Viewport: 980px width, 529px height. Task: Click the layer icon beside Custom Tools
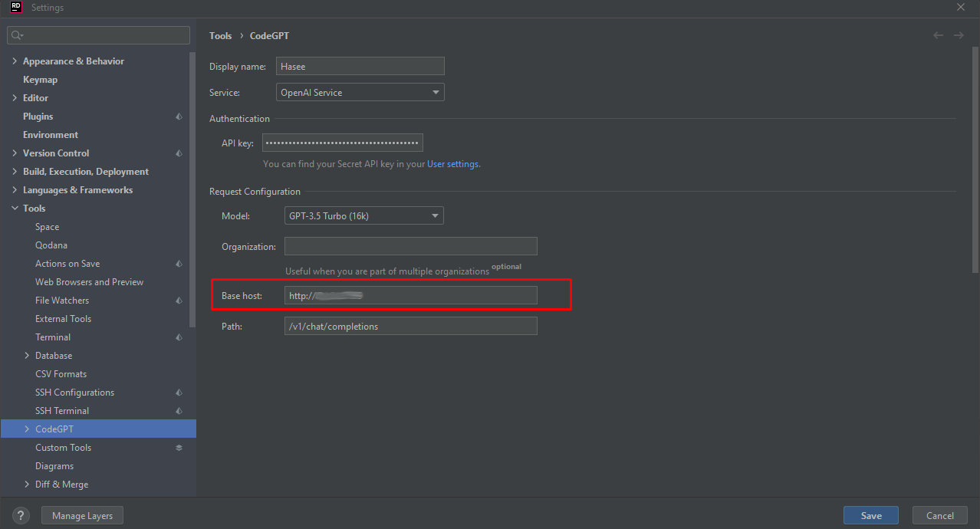click(179, 448)
